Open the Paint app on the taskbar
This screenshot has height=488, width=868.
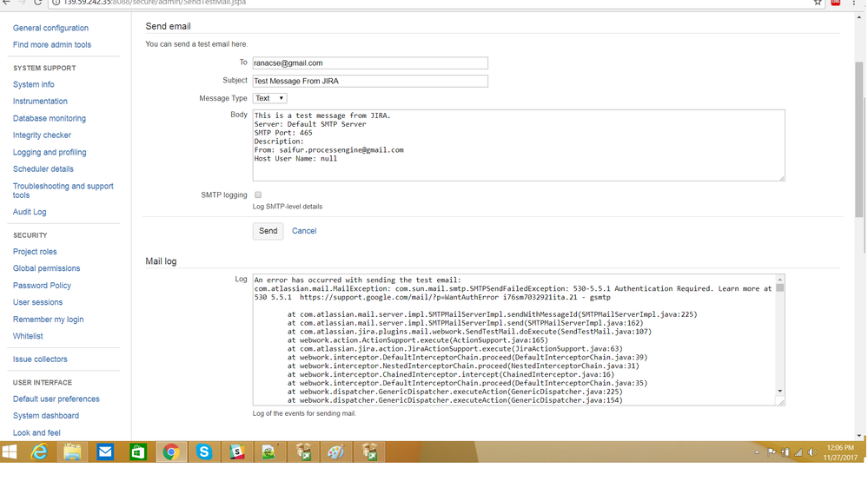click(336, 452)
